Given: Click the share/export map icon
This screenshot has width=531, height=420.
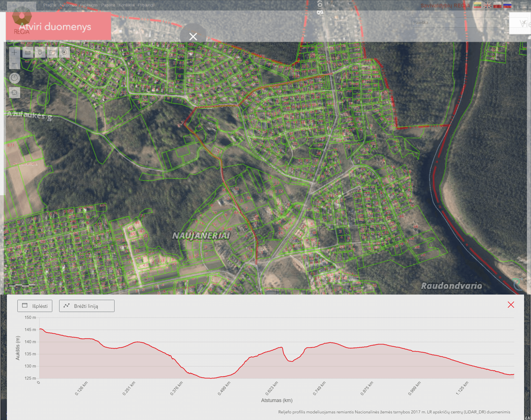Looking at the screenshot, I should pos(52,52).
